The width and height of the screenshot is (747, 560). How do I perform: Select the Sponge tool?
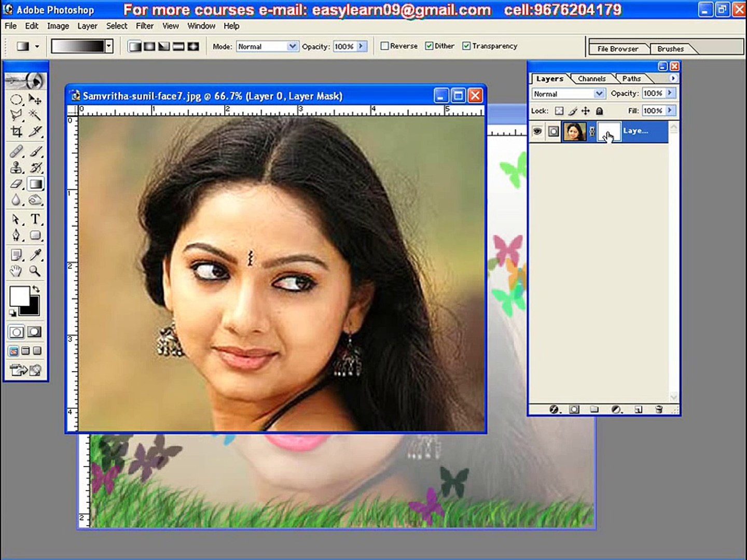[x=35, y=200]
